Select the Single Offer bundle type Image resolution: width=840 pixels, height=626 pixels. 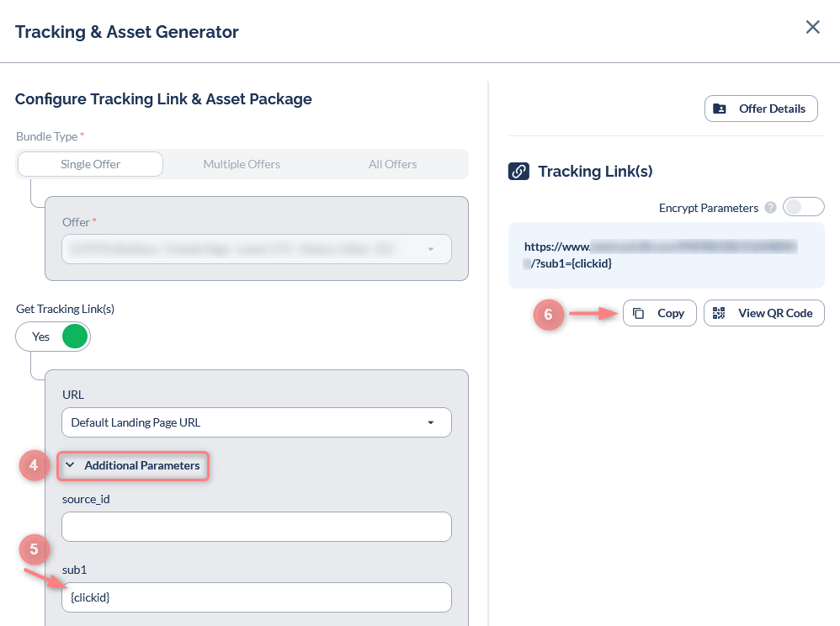click(90, 164)
